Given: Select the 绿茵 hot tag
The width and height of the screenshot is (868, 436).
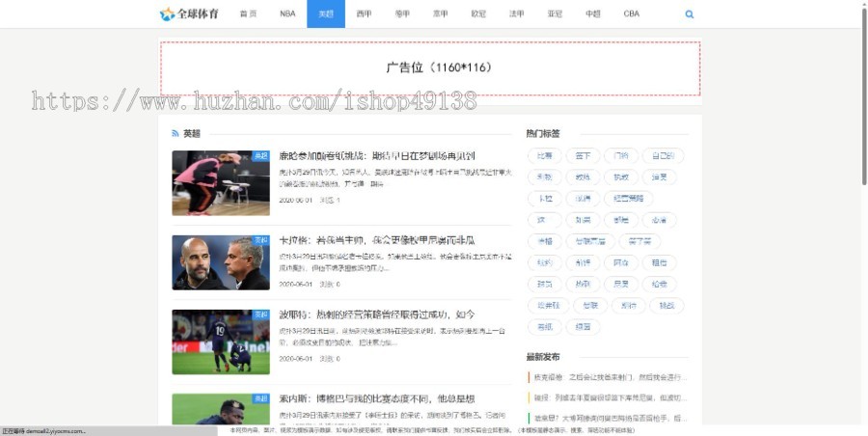Looking at the screenshot, I should [x=583, y=327].
